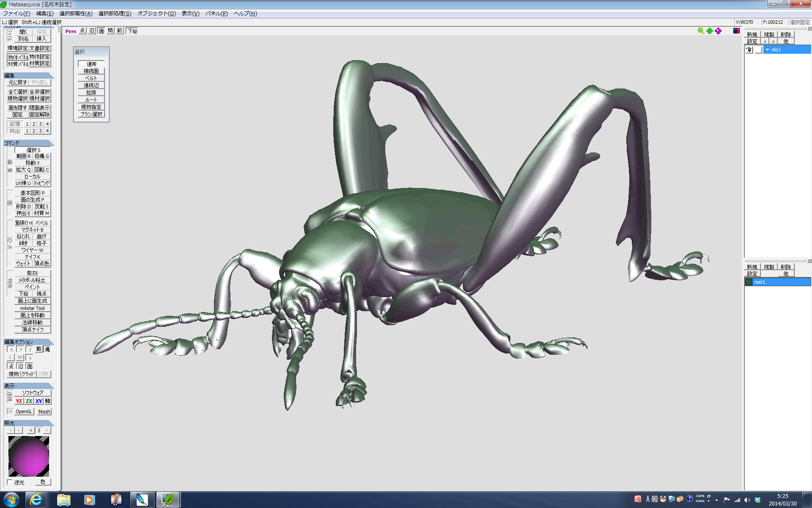The height and width of the screenshot is (508, 812).
Task: Select the mat1 material color swatch
Action: click(x=749, y=282)
